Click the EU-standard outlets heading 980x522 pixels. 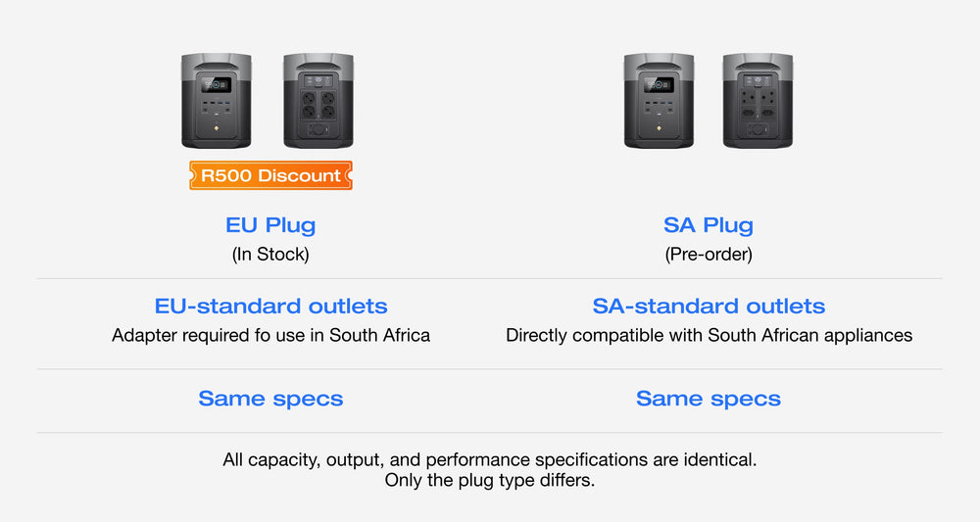click(270, 307)
